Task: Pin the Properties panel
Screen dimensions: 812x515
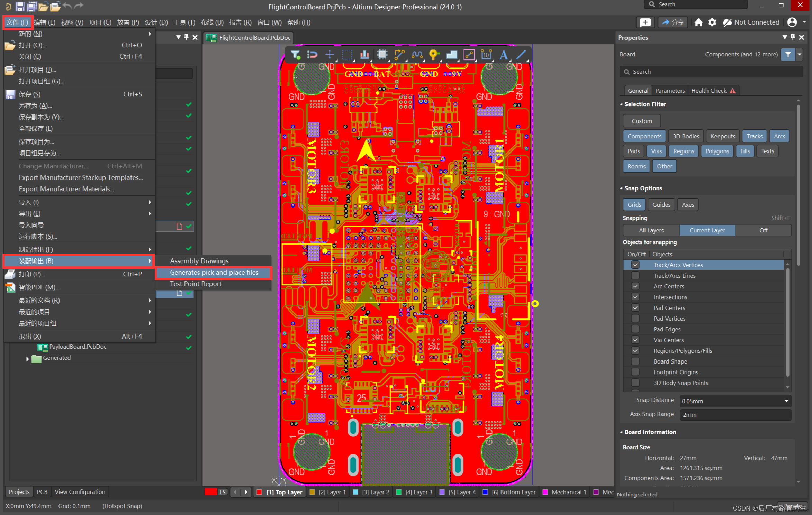Action: [x=793, y=37]
